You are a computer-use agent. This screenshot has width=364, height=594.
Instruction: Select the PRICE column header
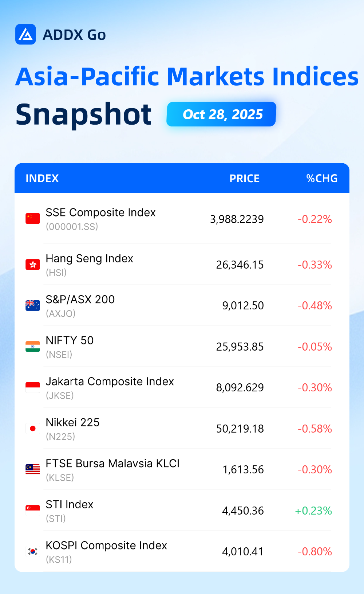tap(245, 178)
